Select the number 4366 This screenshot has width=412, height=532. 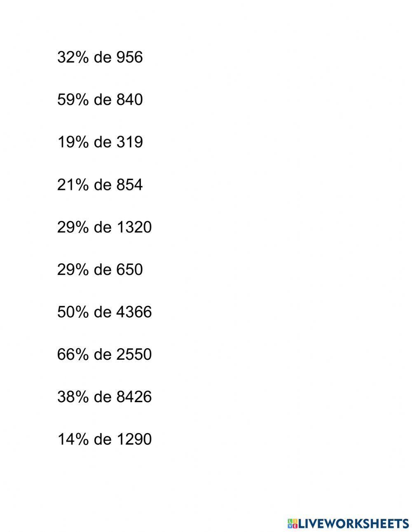pos(134,312)
